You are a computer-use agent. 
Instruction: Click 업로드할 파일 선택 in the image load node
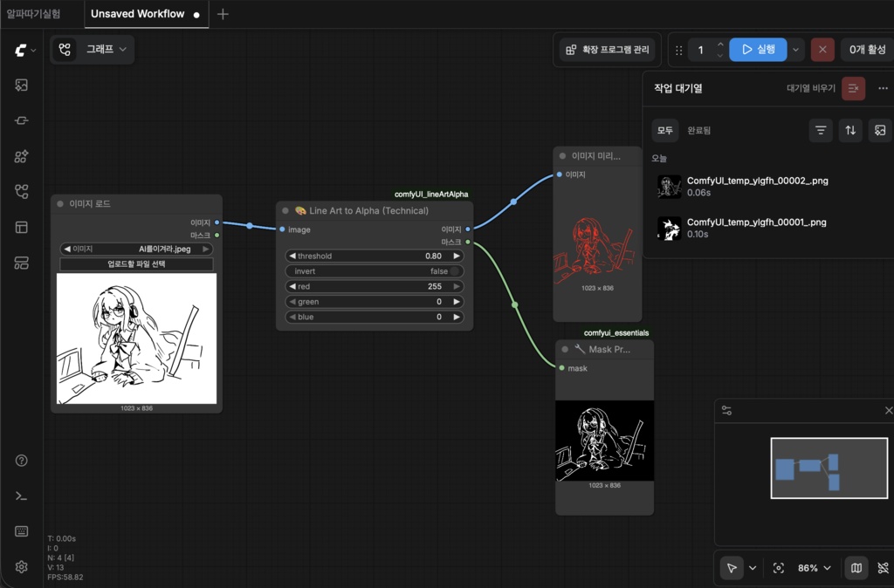(x=135, y=265)
